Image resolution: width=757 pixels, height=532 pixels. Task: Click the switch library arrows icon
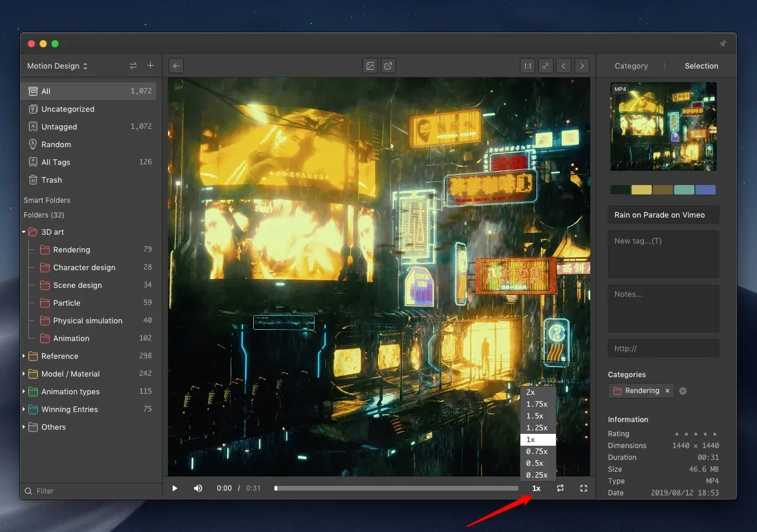pos(134,66)
